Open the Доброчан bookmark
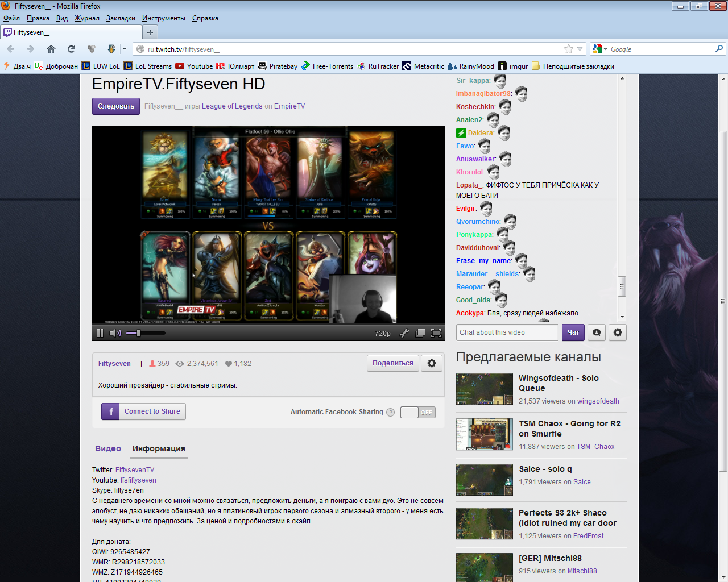This screenshot has height=582, width=728. pyautogui.click(x=56, y=66)
